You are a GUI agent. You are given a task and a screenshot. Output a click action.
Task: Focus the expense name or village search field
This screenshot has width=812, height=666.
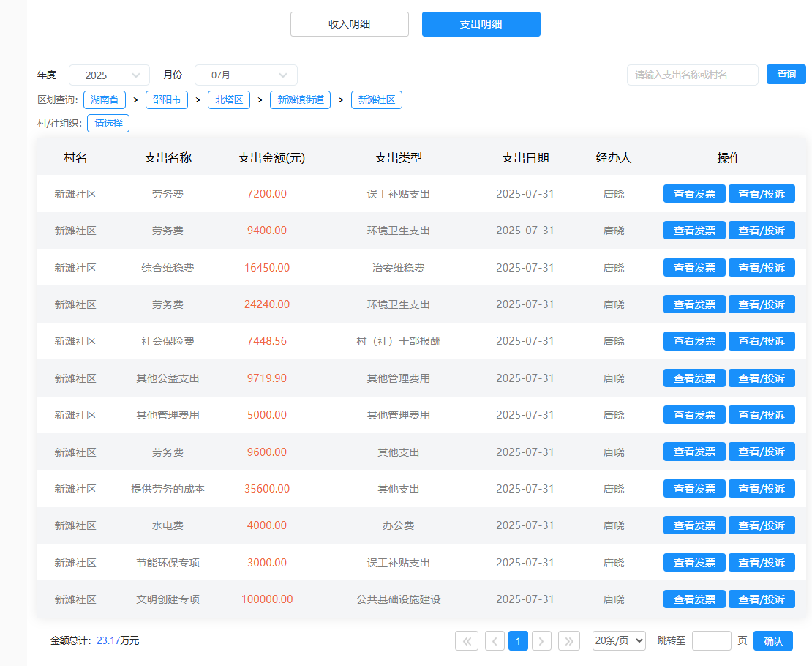point(692,75)
